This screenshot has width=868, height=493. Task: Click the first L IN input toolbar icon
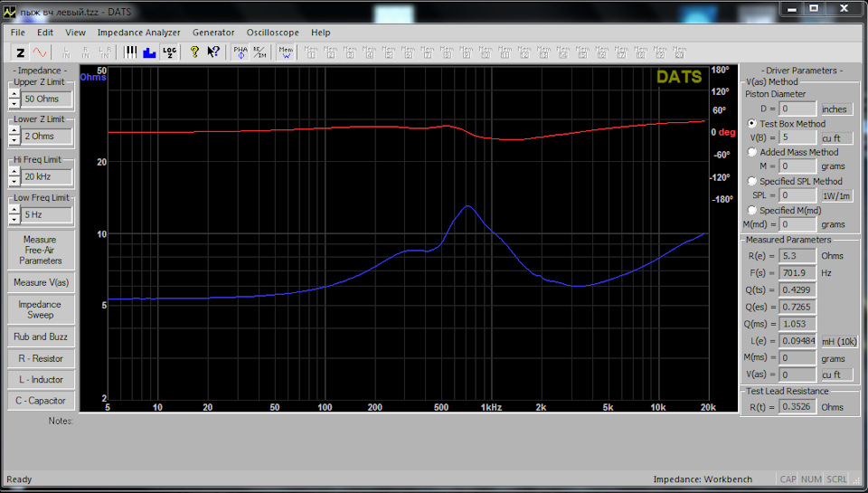(66, 52)
